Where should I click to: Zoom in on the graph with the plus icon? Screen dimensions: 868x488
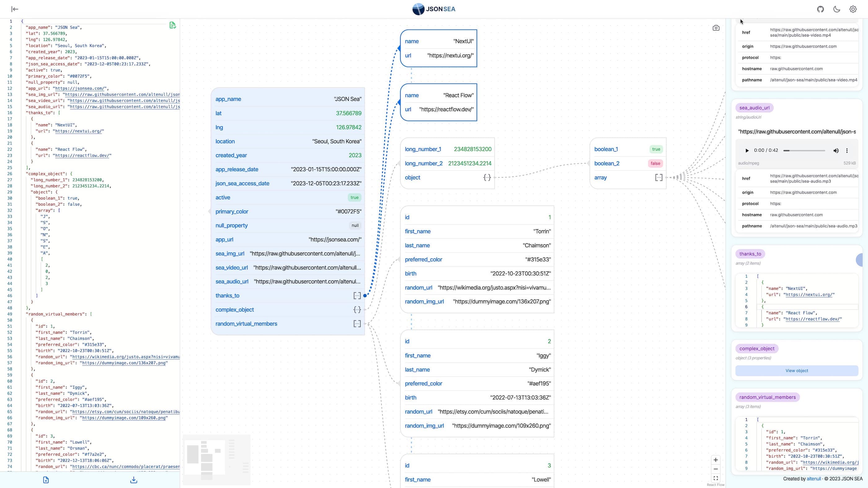[x=716, y=460]
